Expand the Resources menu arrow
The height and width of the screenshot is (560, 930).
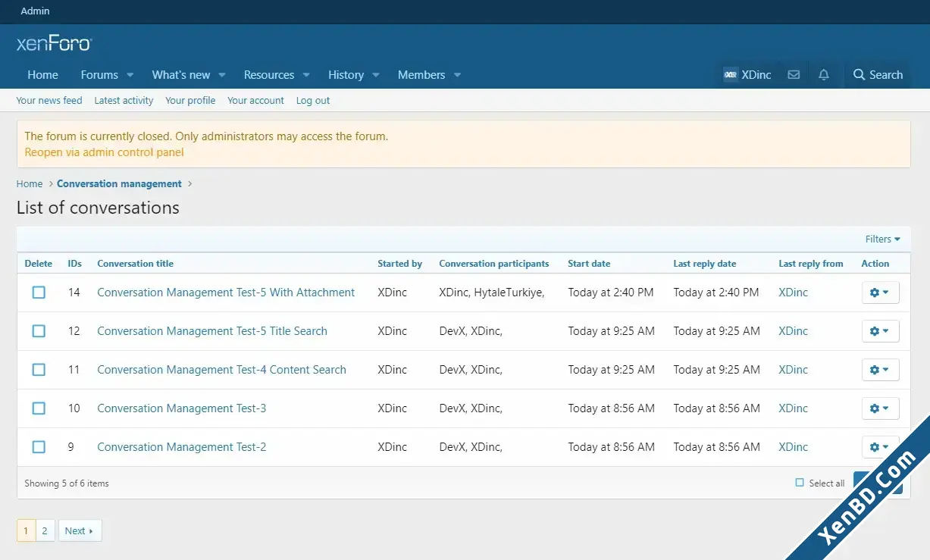306,75
